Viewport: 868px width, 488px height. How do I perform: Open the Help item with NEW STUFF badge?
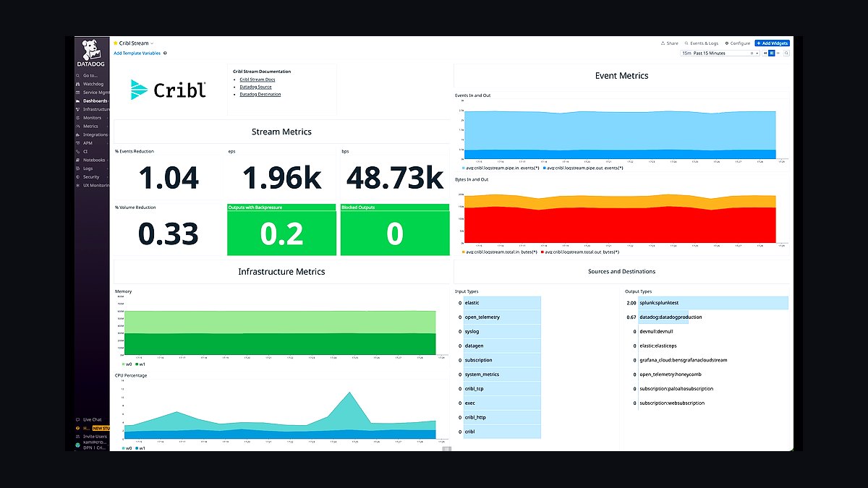pos(92,428)
